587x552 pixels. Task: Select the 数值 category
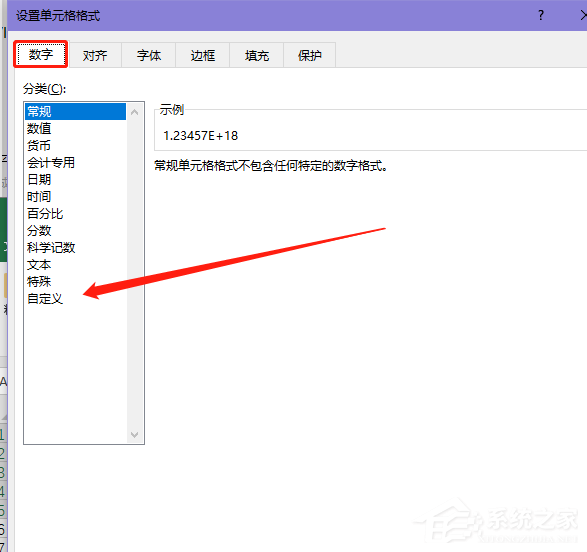click(75, 128)
